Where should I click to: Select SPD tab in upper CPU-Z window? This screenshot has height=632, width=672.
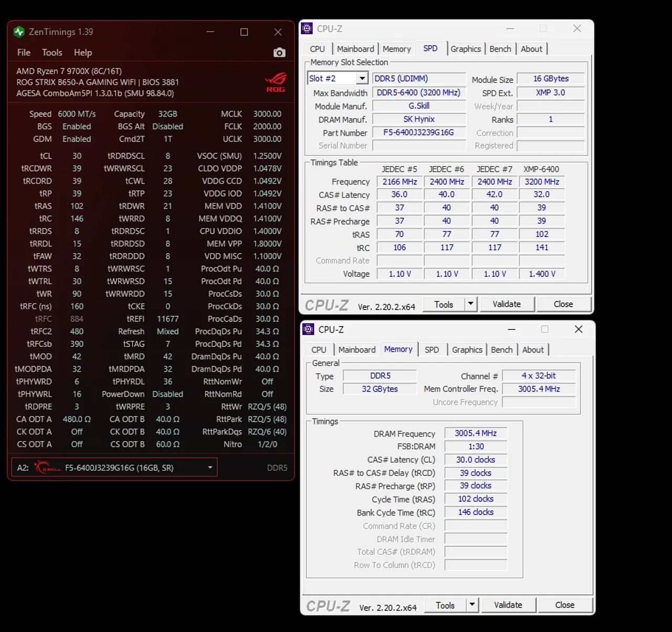pyautogui.click(x=430, y=48)
